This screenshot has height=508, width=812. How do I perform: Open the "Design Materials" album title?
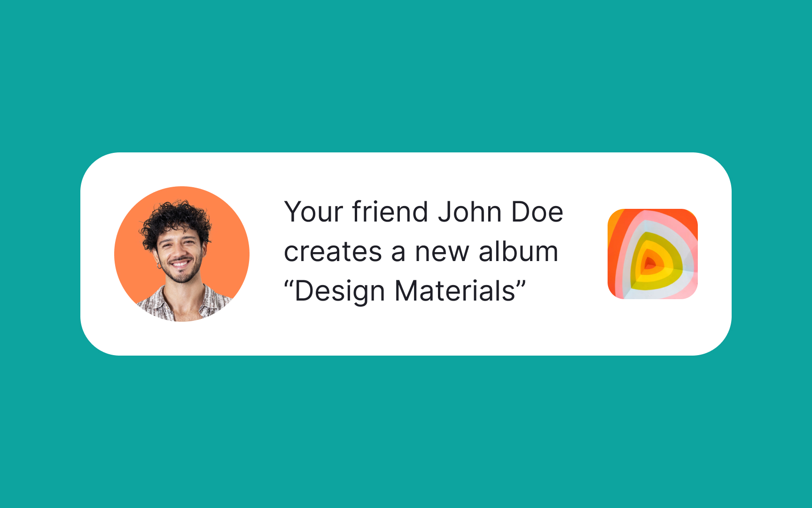click(x=405, y=291)
